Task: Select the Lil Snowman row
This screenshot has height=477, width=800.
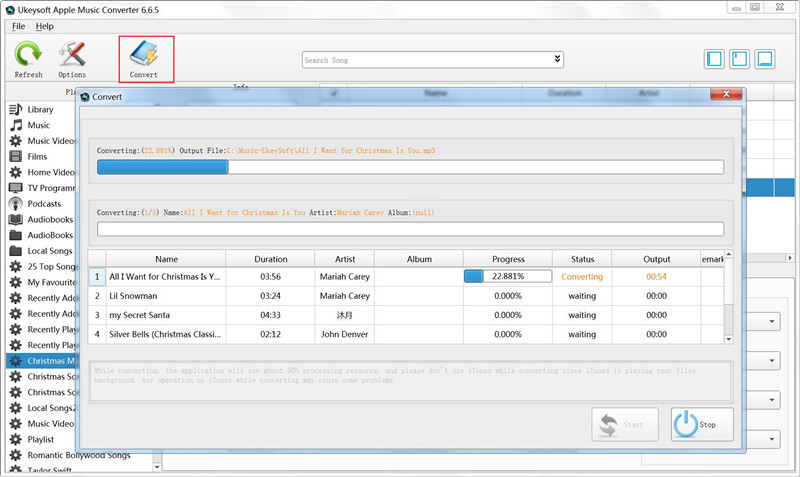Action: [x=406, y=296]
